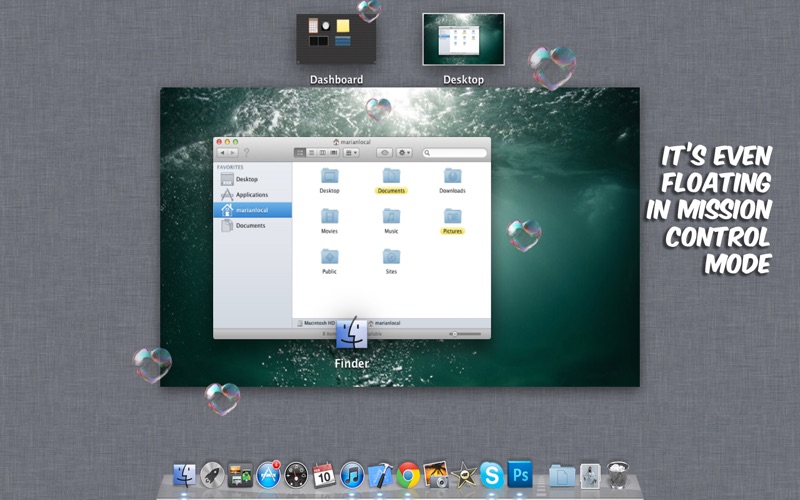Select the Public folder
The image size is (800, 500).
[330, 261]
